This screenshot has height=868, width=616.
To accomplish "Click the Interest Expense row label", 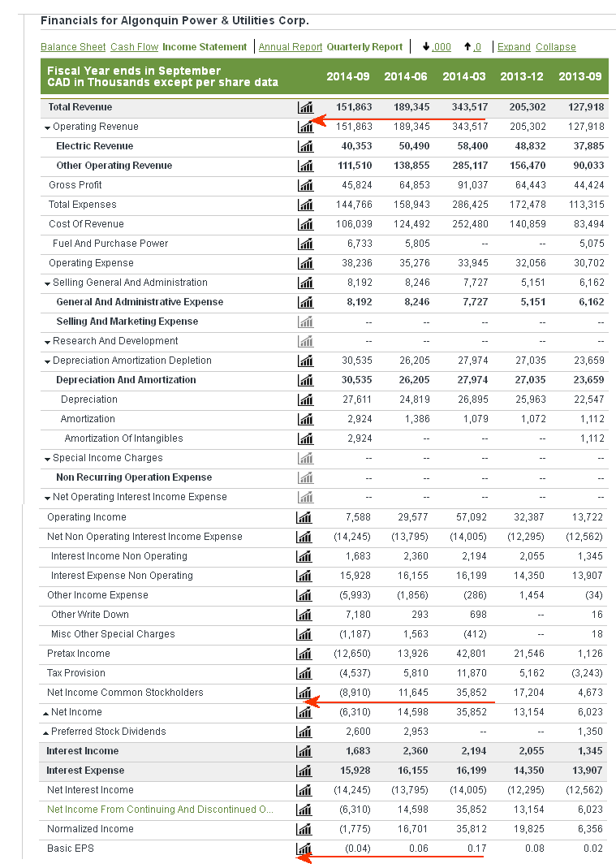I will point(85,771).
